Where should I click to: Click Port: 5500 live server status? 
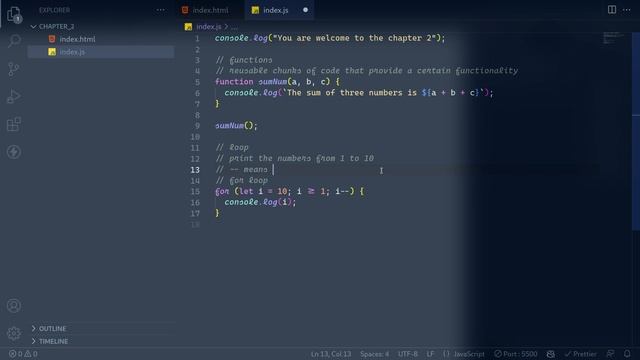pos(516,354)
